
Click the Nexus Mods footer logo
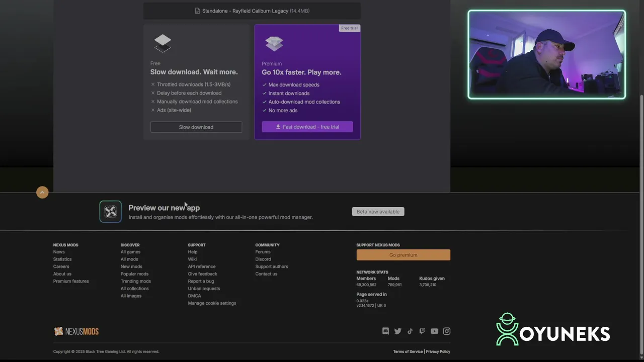[x=76, y=331]
